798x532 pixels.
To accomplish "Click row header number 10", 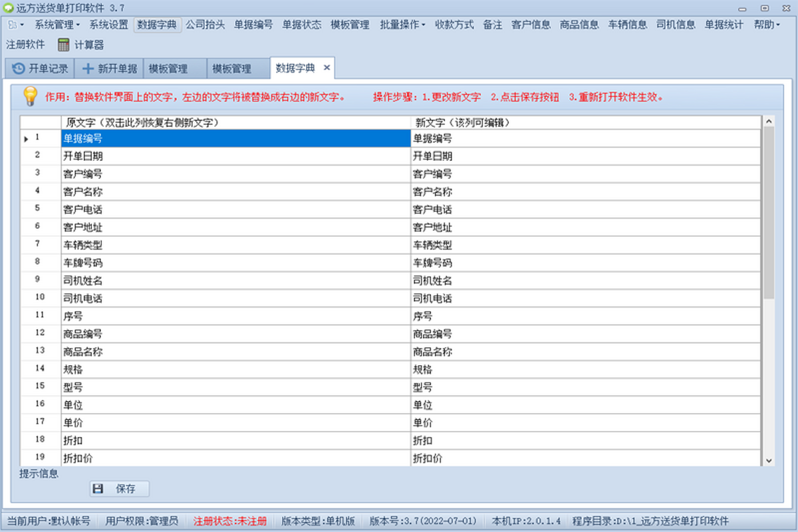I will [x=40, y=297].
